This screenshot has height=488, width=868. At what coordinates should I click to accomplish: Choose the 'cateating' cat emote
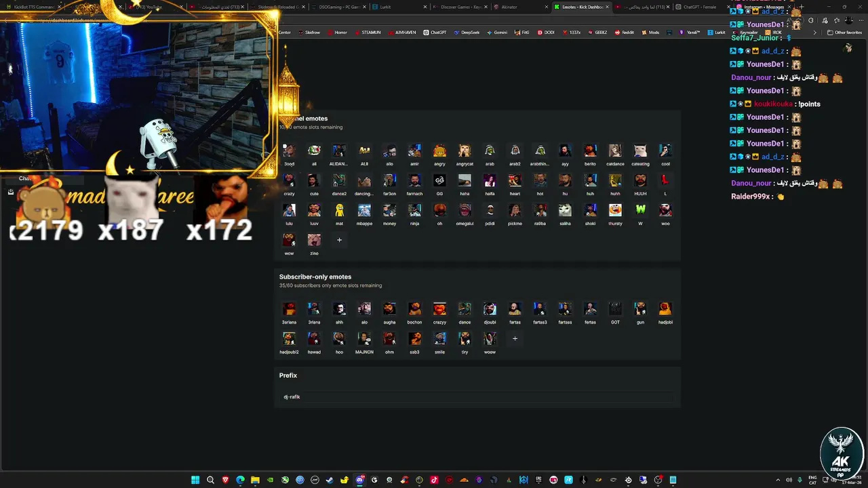pos(640,150)
